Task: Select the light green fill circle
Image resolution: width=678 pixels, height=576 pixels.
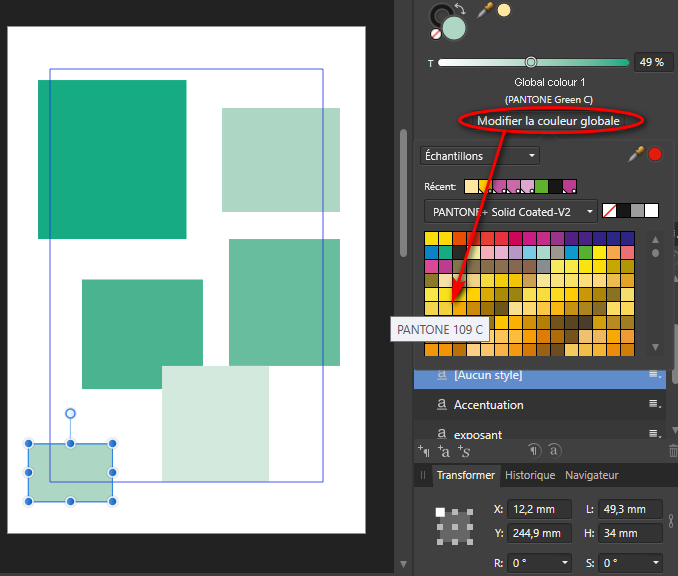Action: pos(454,28)
